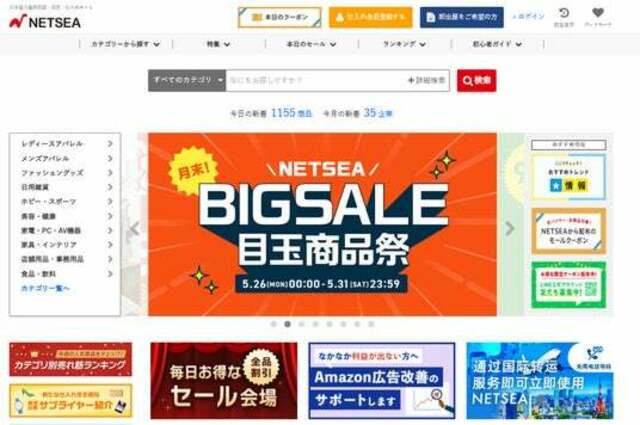Viewport: 640px width, 425px height.
Task: Open the すべてのカテゴリ category dropdown
Action: click(187, 80)
